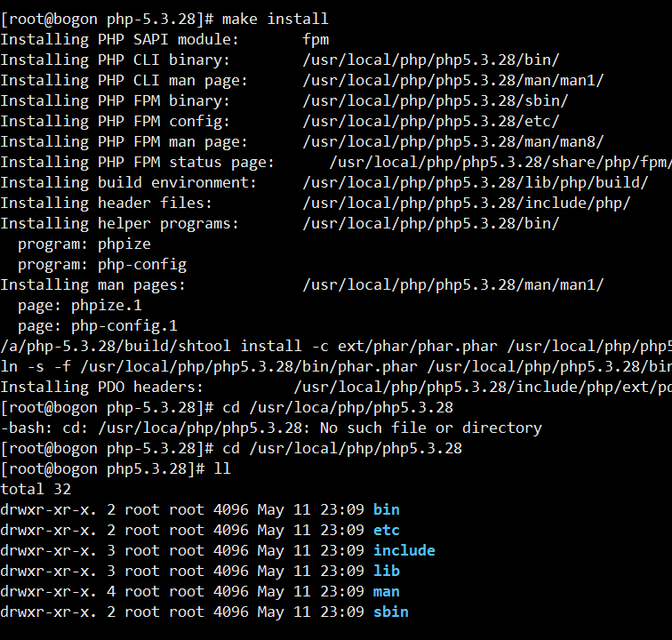Click the 'program: php-config' line
Viewport: 672px width, 640px height.
(102, 264)
